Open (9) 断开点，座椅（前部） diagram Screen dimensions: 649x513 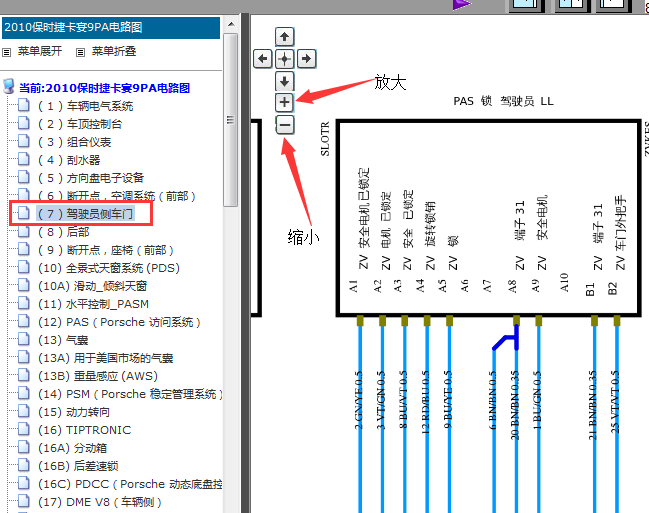(x=106, y=250)
